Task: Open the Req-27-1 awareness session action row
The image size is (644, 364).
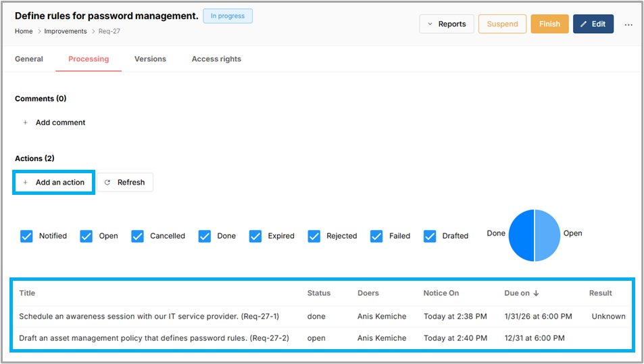Action: pyautogui.click(x=149, y=316)
